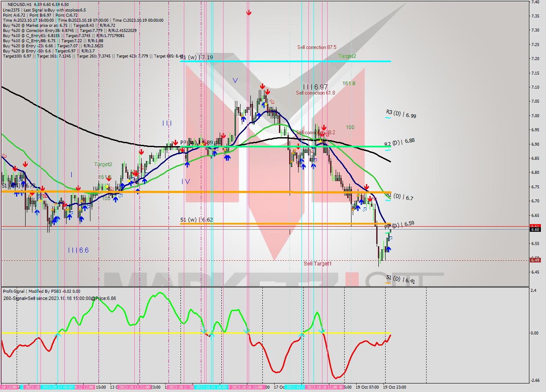This screenshot has height=392, width=546.
Task: Select the blue 'V' wave label
Action: (235, 80)
